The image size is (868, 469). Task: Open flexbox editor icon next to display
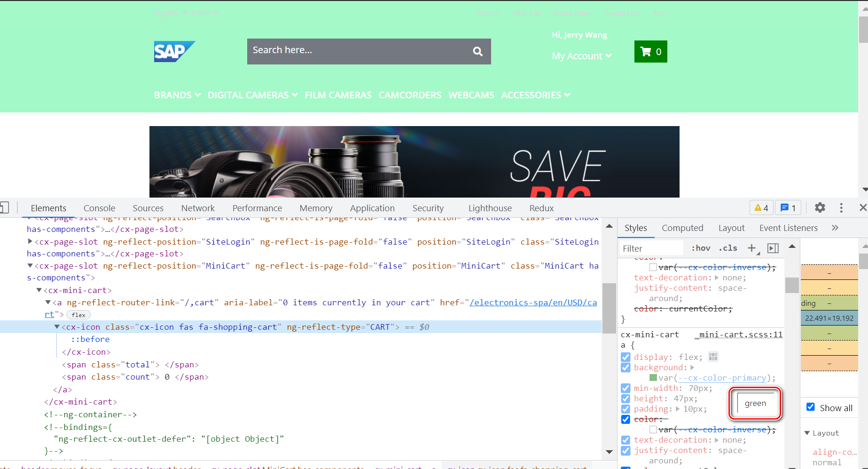tap(713, 357)
